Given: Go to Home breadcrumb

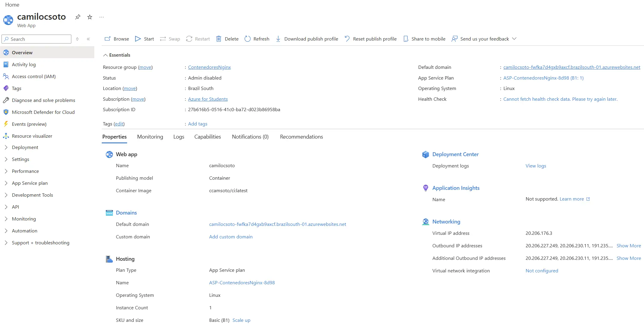Looking at the screenshot, I should 12,5.
